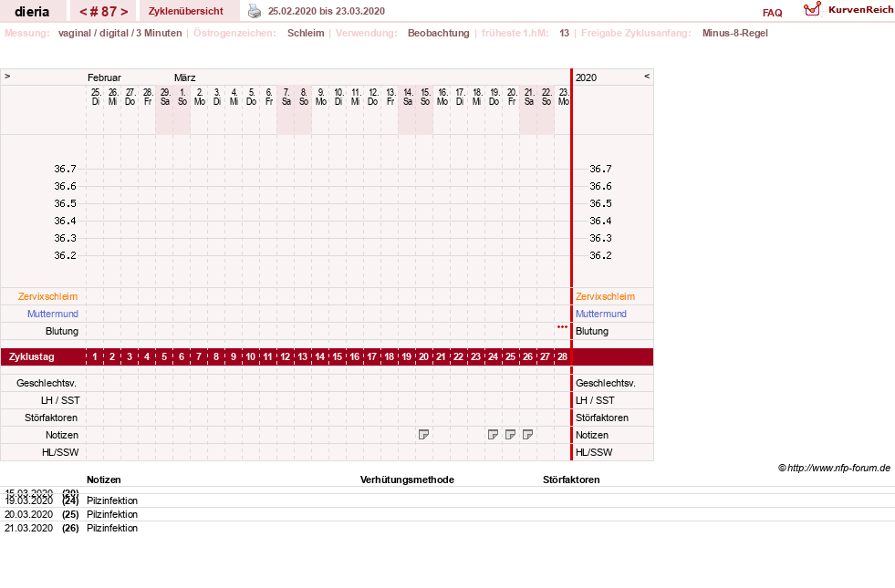This screenshot has width=895, height=588.
Task: Click the 2020 year label
Action: 586,77
